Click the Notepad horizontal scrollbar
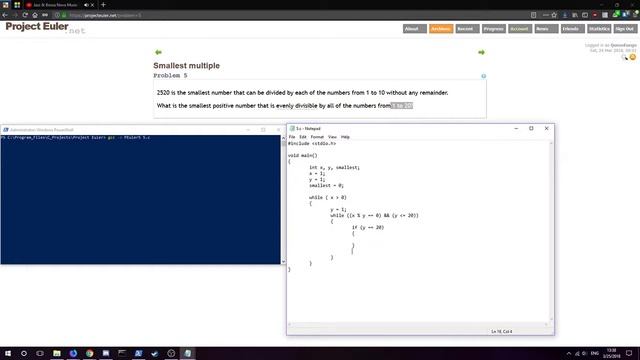 tap(418, 324)
